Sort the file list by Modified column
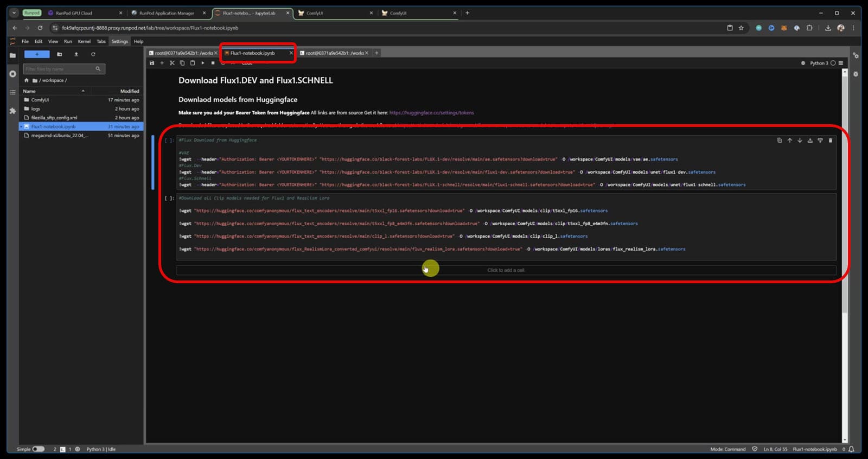The image size is (868, 459). (x=117, y=91)
